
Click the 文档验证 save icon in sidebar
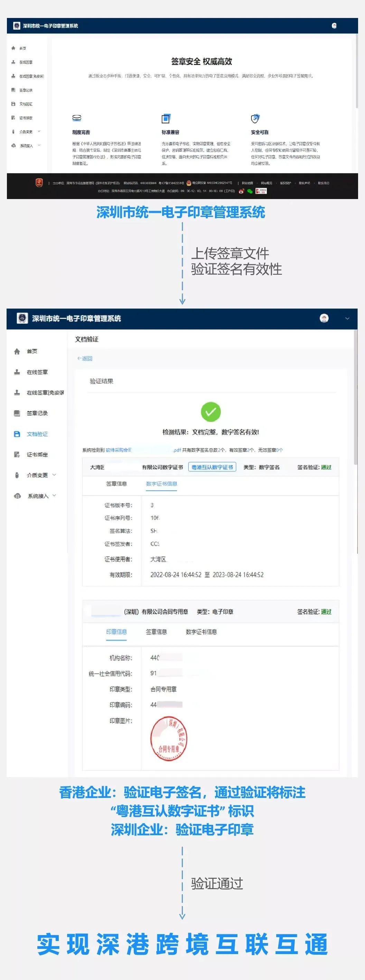click(17, 434)
